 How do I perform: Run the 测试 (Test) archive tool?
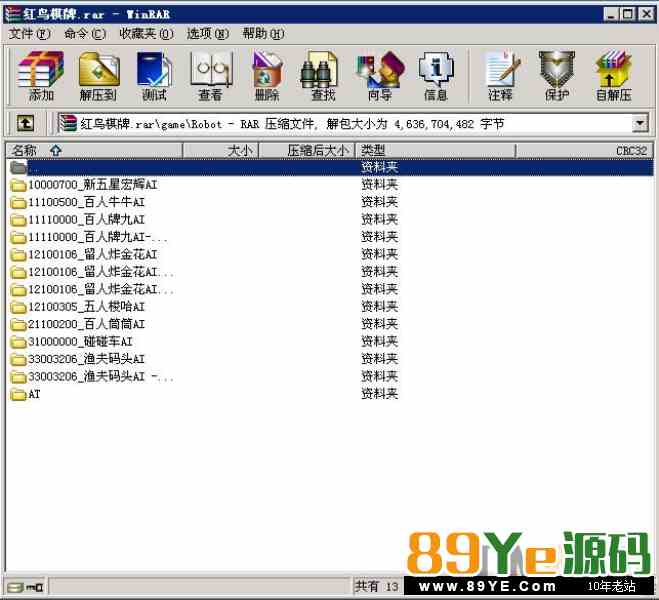click(154, 76)
